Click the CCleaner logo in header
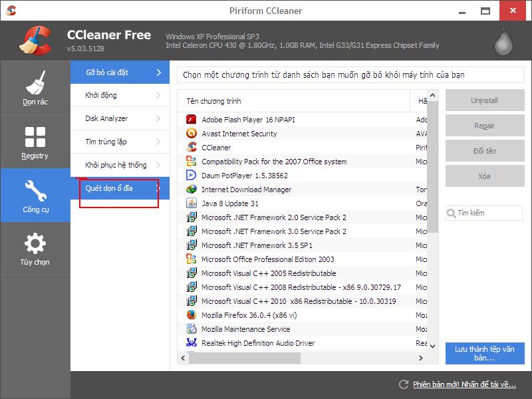Viewport: 532px width, 399px height. [35, 41]
